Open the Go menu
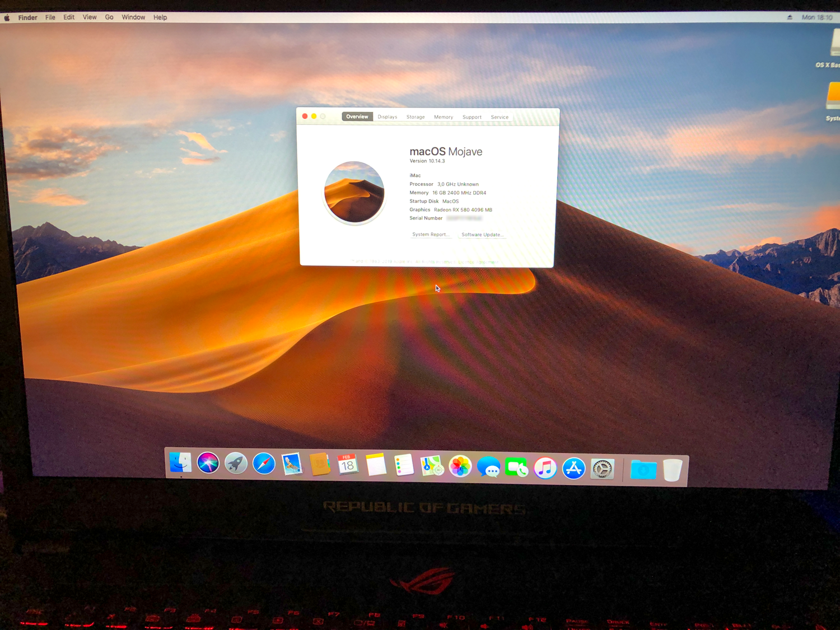This screenshot has width=840, height=630. pos(109,17)
